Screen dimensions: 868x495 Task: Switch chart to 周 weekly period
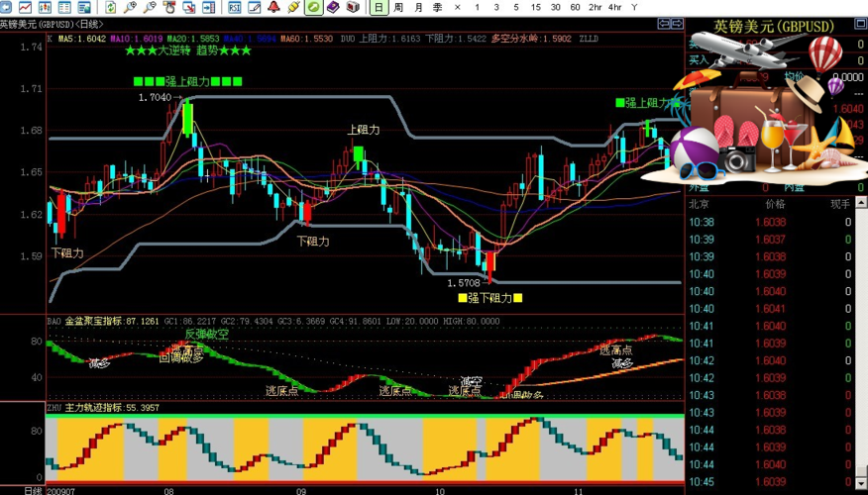click(x=398, y=7)
